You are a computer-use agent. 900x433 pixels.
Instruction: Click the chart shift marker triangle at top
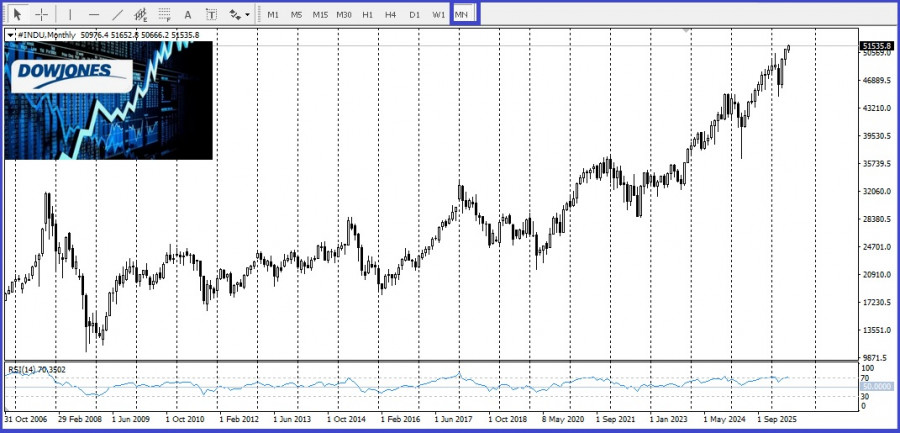click(x=686, y=30)
